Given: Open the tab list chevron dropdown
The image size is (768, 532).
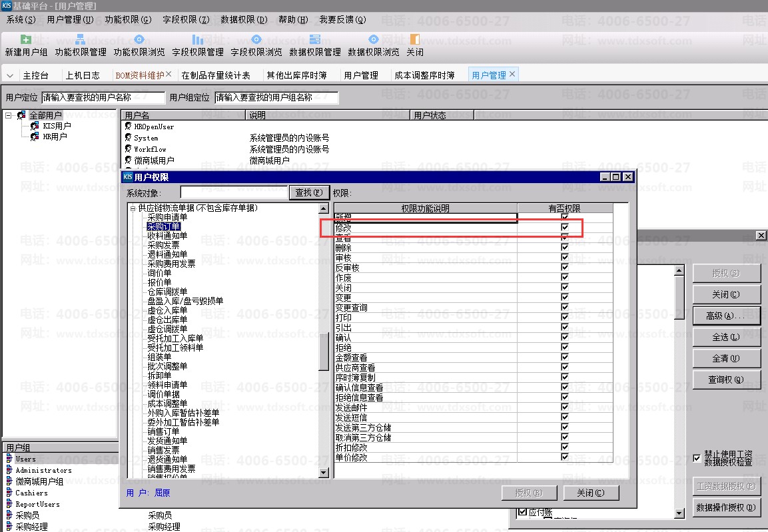Looking at the screenshot, I should 10,75.
